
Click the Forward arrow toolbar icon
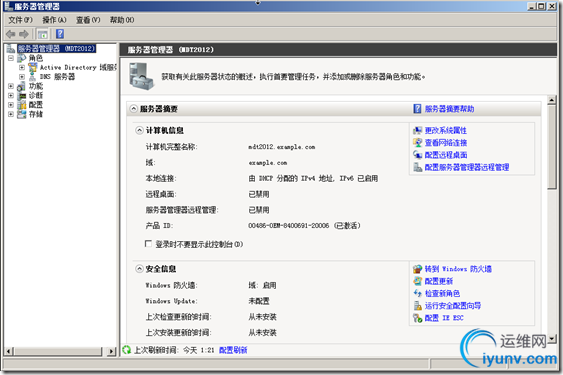[24, 34]
